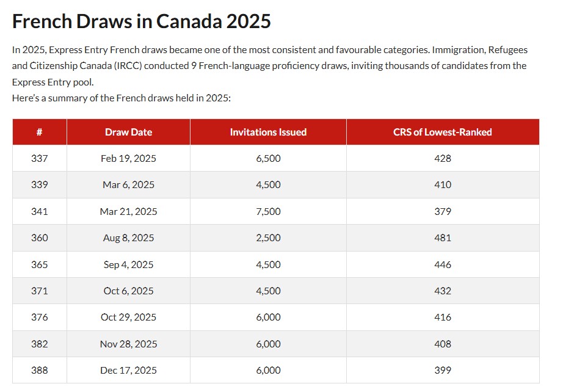Select the CRS score 379 cell

click(443, 211)
